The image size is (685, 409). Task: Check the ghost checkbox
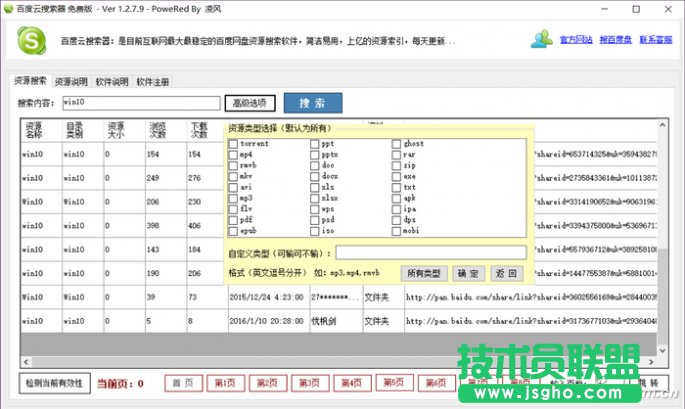point(396,144)
